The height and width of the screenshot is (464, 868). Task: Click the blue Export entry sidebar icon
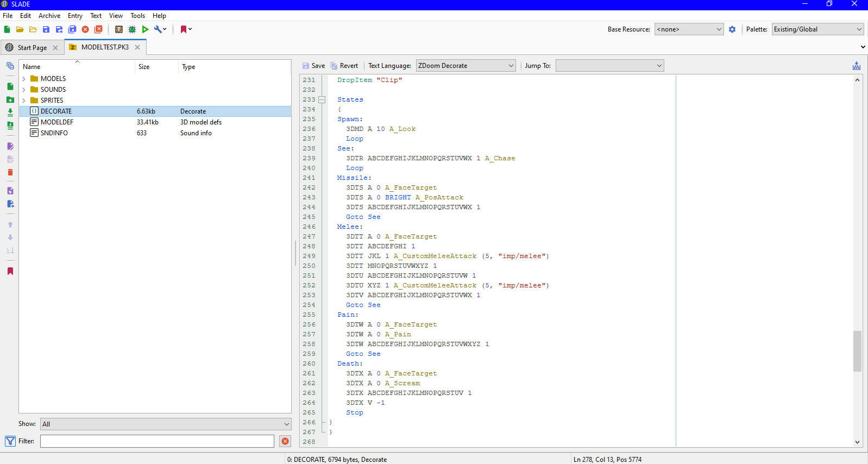click(10, 204)
